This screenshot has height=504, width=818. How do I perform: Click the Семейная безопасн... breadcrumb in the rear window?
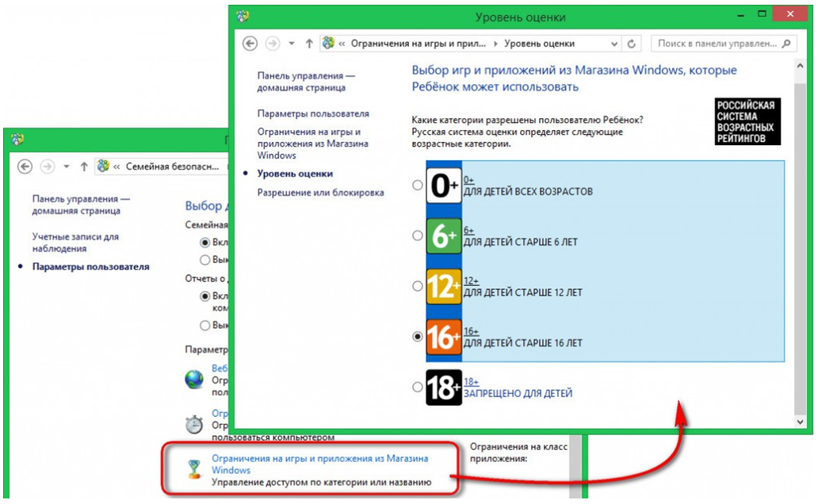coord(172,166)
